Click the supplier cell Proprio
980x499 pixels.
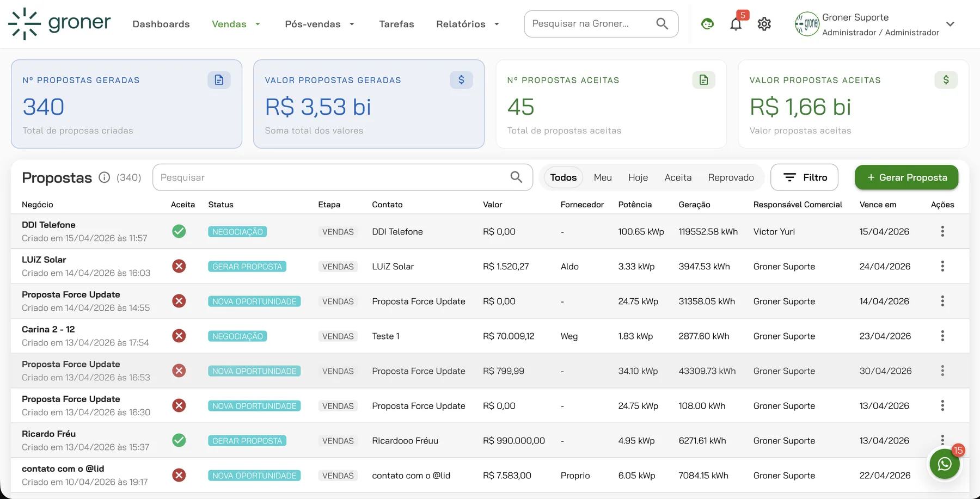click(x=575, y=476)
